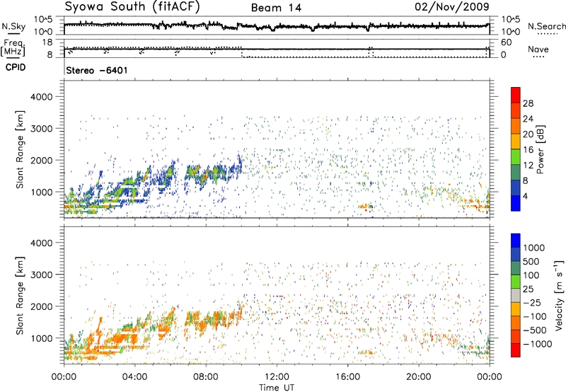Click the 04:00 time tick label
The height and width of the screenshot is (392, 566).
click(134, 377)
